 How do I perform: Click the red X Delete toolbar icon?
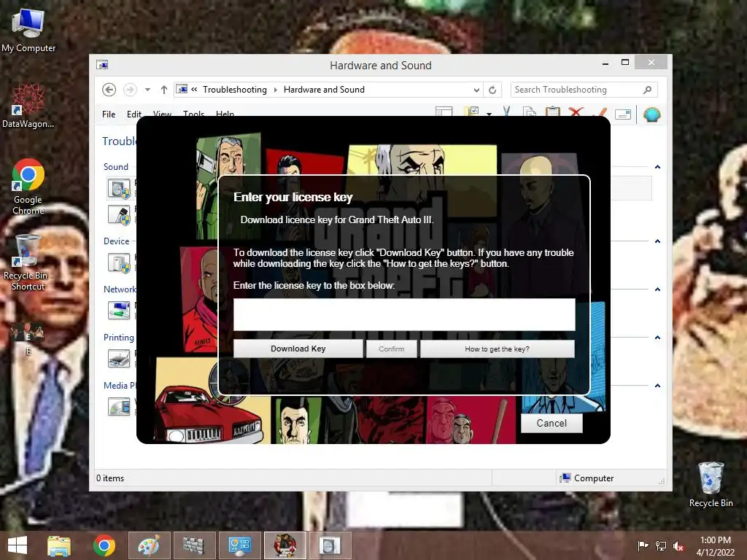tap(576, 112)
